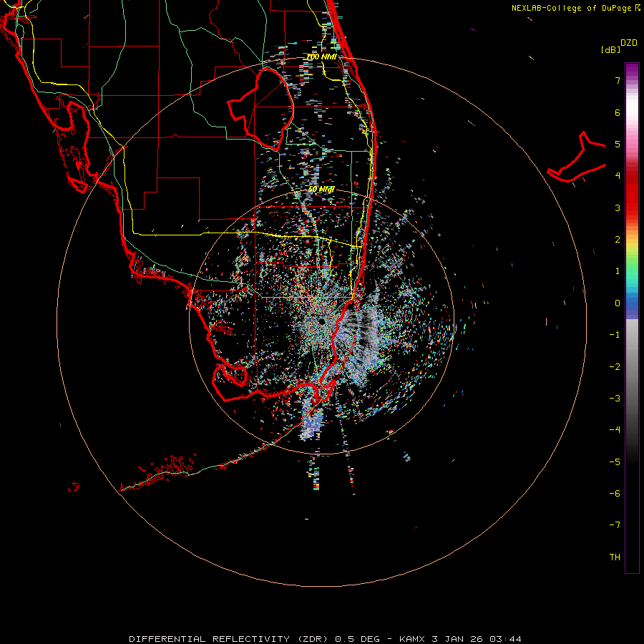Click the color bar tick label -3

pos(615,398)
